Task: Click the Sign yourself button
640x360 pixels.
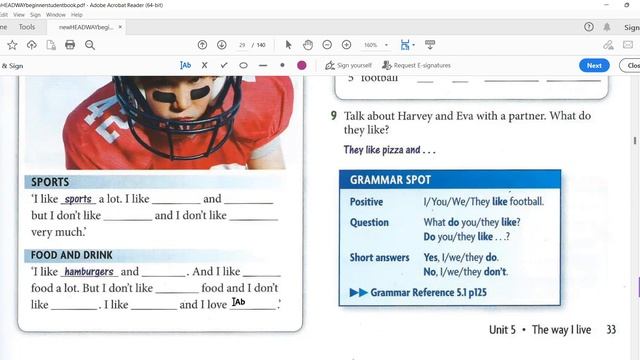Action: 349,65
